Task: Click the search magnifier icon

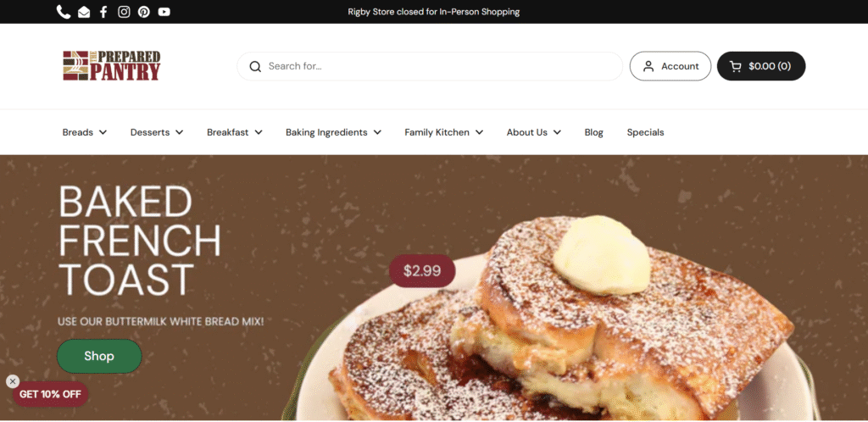Action: point(255,66)
